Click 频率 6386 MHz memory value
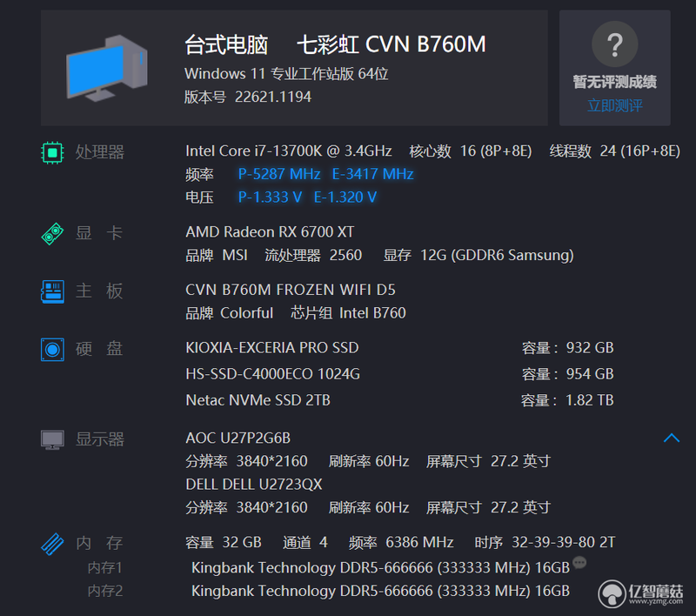The height and width of the screenshot is (616, 696). [401, 542]
